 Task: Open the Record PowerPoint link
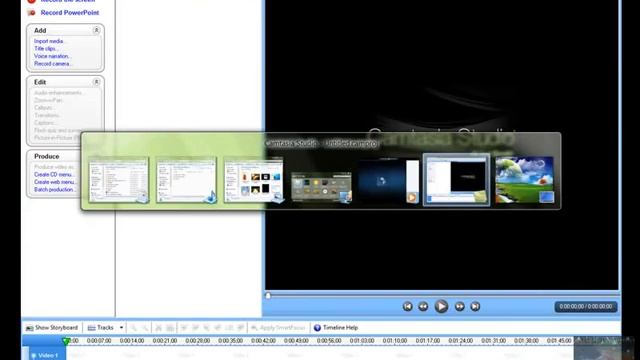[x=70, y=13]
